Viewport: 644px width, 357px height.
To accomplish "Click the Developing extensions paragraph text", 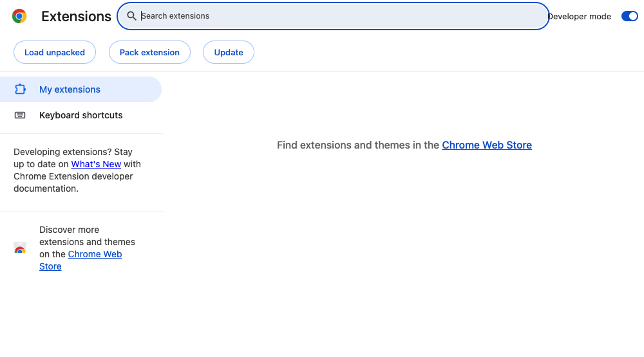I will (77, 170).
